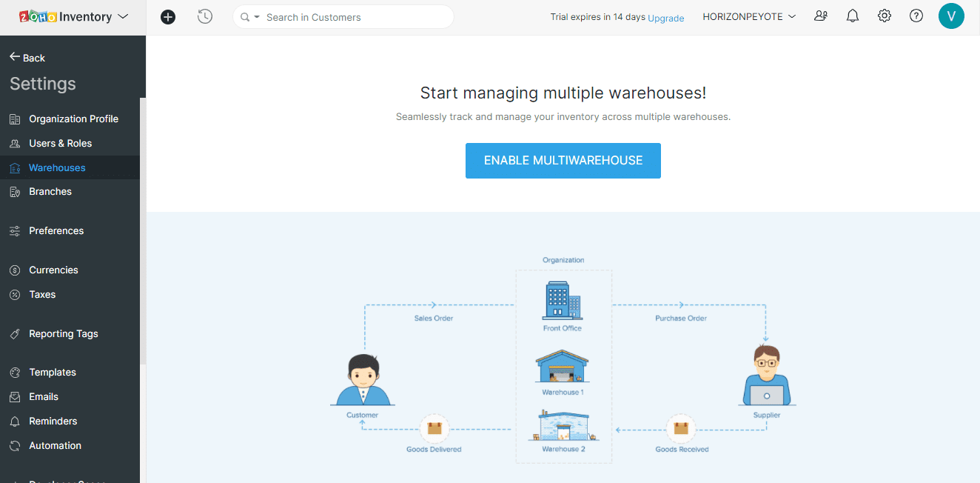Expand the HORIZONPEYOTE organization dropdown
The image size is (980, 483).
(749, 17)
